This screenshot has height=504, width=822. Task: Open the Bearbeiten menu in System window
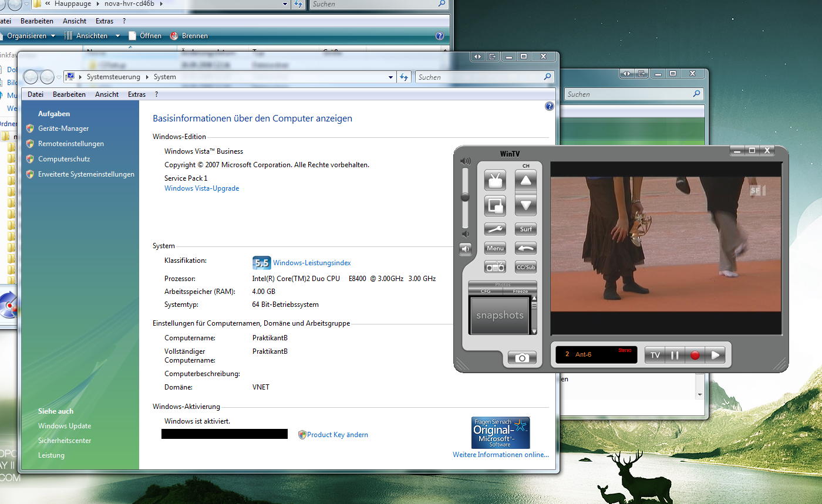point(69,94)
